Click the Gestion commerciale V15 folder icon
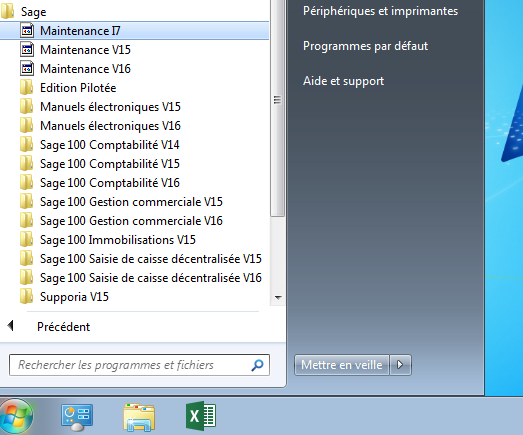Image resolution: width=523 pixels, height=435 pixels. pyautogui.click(x=26, y=201)
